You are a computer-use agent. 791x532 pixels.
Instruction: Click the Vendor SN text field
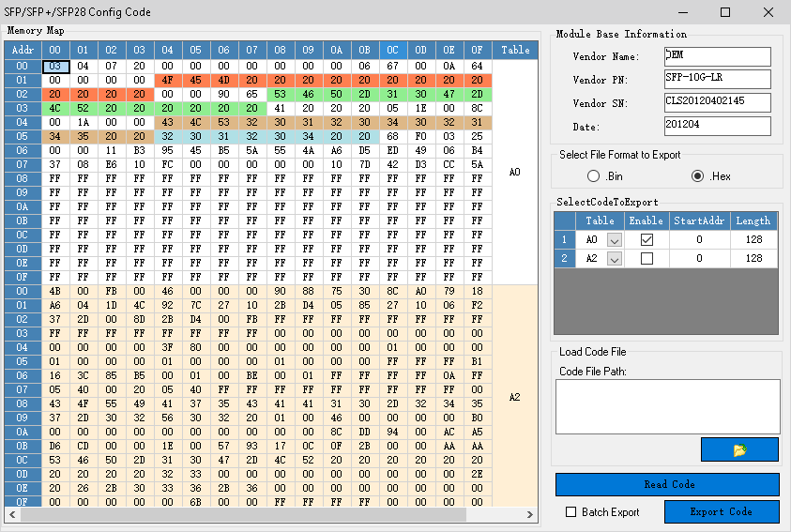pos(716,102)
